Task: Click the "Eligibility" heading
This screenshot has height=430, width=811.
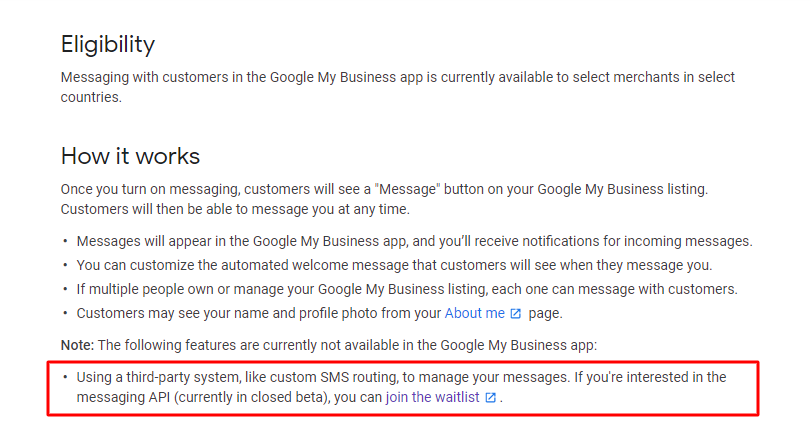Action: 108,45
